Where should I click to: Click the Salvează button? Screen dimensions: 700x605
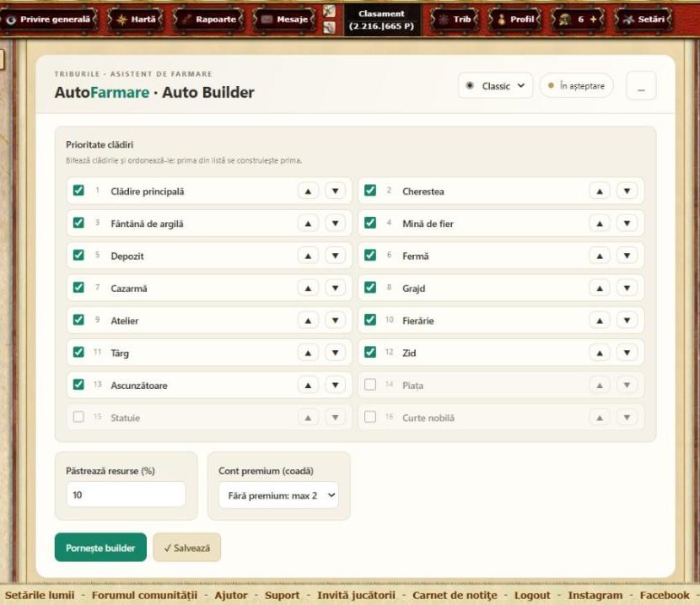tap(186, 548)
